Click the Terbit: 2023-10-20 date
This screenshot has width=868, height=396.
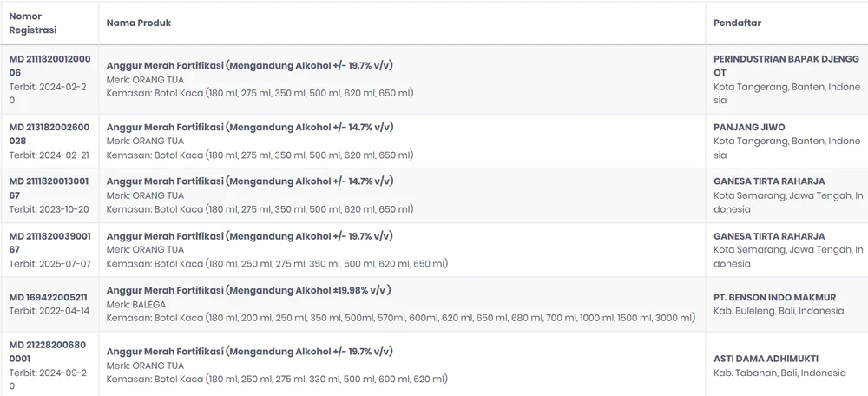coord(49,209)
